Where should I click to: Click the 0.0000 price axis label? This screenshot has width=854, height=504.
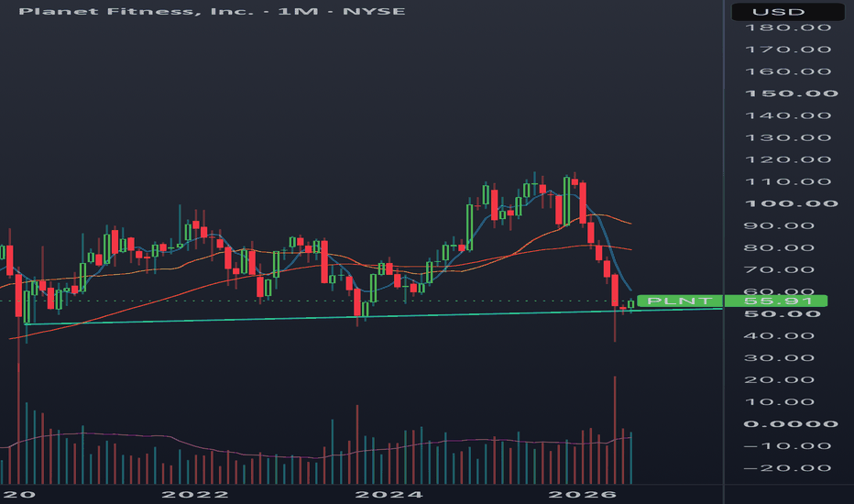click(x=791, y=424)
